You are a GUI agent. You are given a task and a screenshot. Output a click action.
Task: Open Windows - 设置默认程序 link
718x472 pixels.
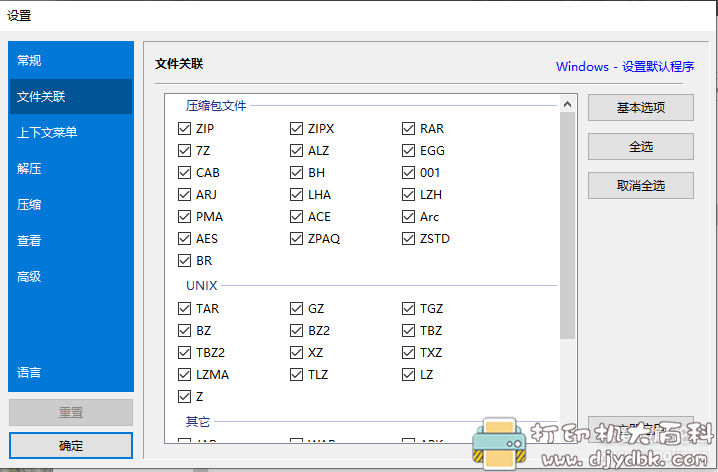coord(625,67)
